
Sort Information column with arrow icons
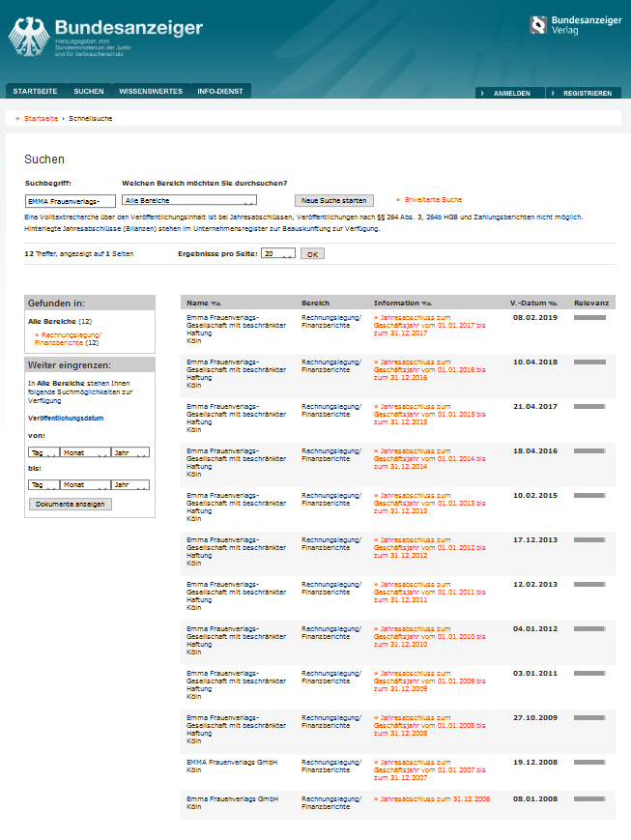426,304
